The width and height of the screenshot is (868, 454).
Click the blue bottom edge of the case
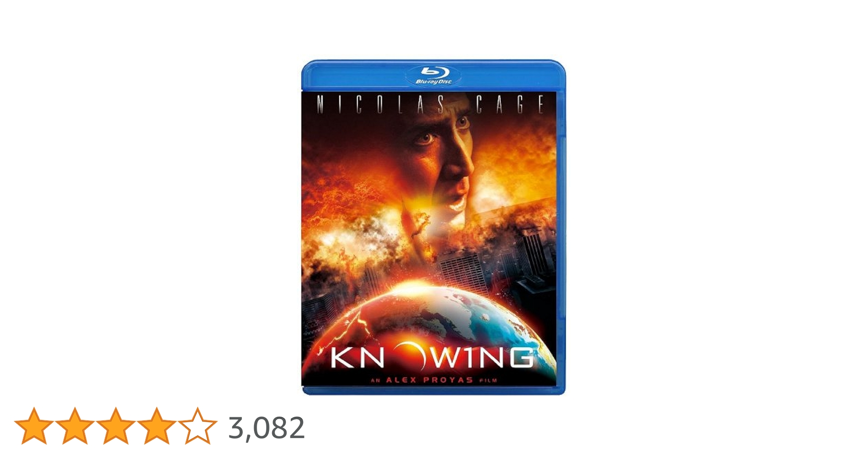434,390
